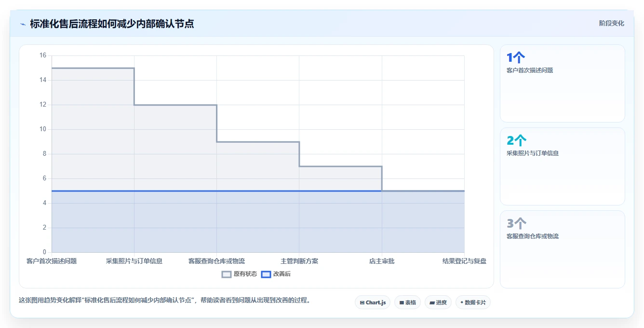The height and width of the screenshot is (328, 644).
Task: Click x-axis label 店主审批
Action: tap(382, 261)
